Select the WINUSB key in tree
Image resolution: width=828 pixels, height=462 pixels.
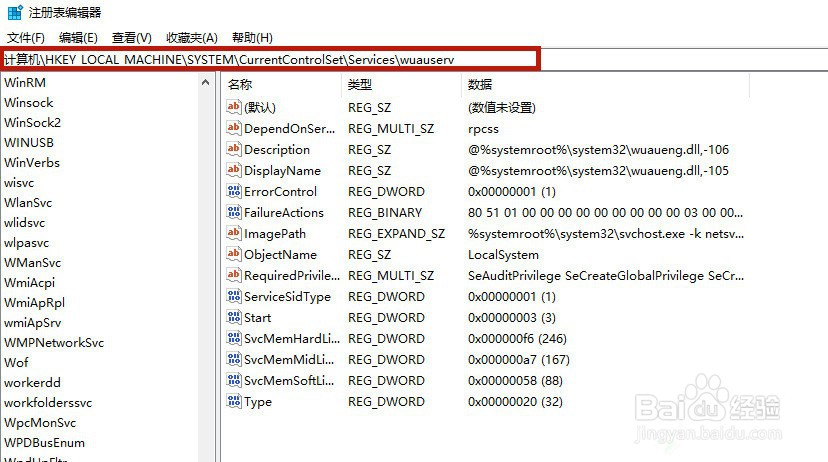[x=29, y=143]
